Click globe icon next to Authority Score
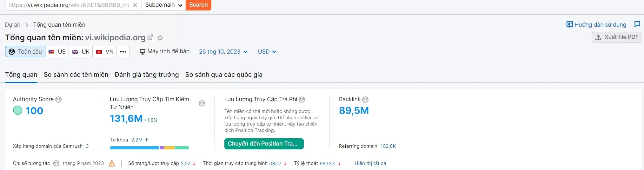Image resolution: width=644 pixels, height=170 pixels. [58, 100]
